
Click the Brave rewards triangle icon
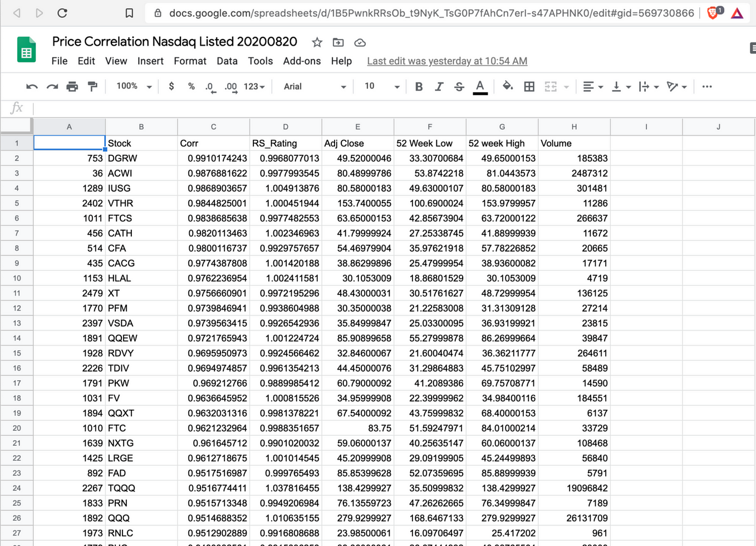pyautogui.click(x=737, y=13)
